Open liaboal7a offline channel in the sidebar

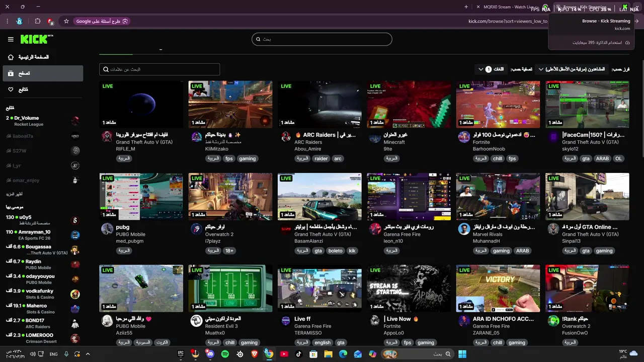(x=43, y=136)
